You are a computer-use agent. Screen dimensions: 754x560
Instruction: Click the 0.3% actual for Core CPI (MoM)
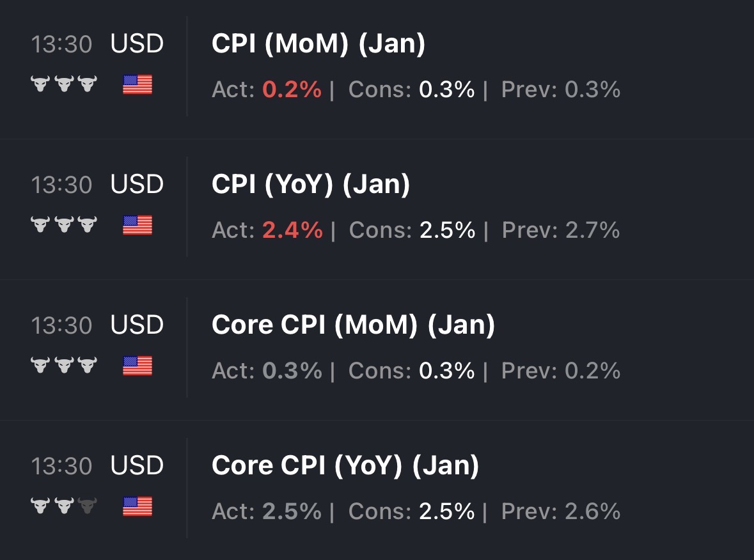(x=292, y=371)
